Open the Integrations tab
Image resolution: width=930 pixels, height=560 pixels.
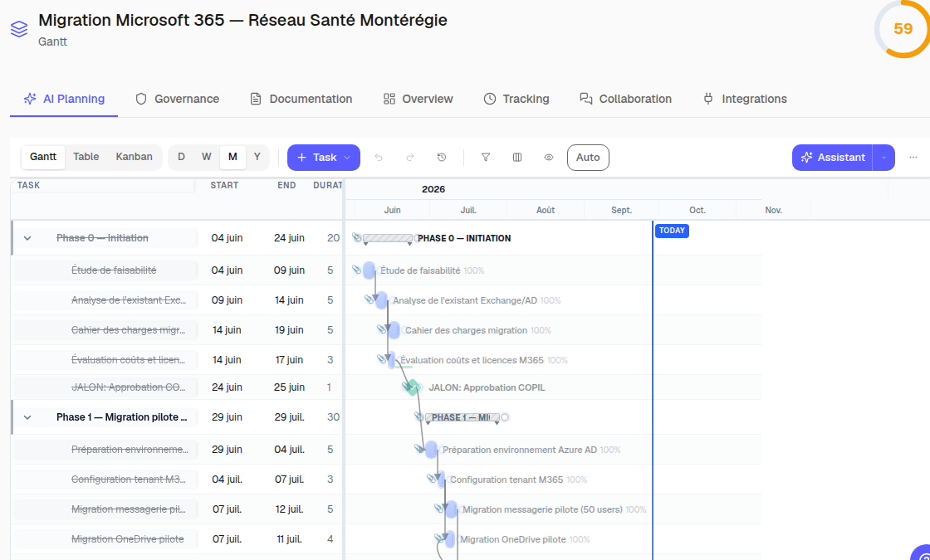745,99
